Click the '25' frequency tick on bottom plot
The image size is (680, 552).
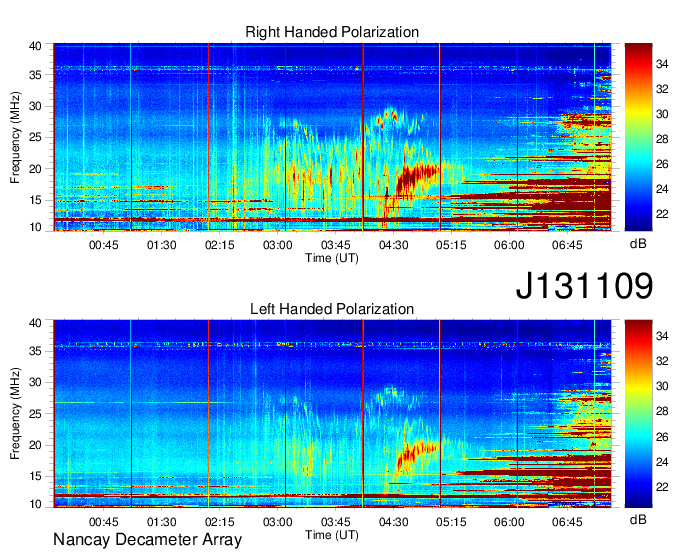coord(36,414)
